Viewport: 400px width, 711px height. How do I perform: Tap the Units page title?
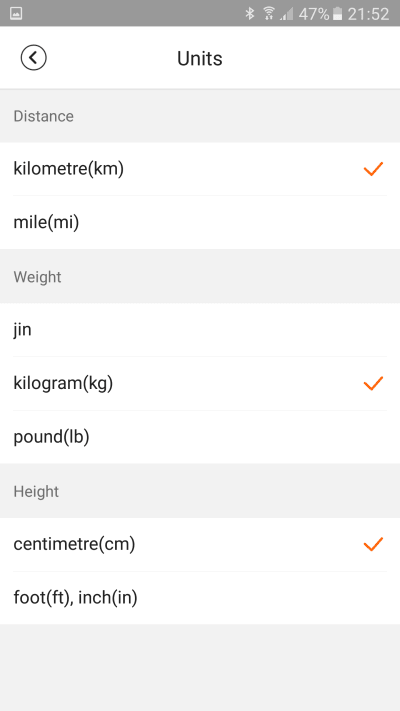click(x=200, y=58)
